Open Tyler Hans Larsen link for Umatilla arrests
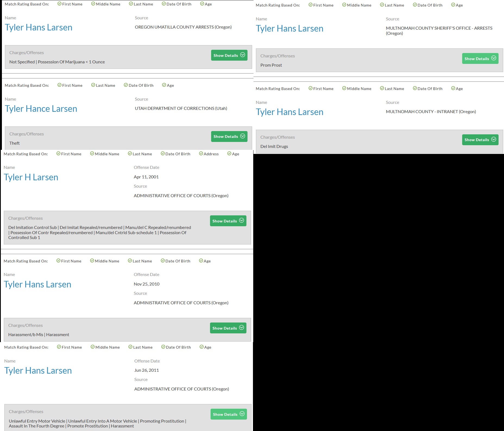Image resolution: width=504 pixels, height=431 pixels. [39, 27]
